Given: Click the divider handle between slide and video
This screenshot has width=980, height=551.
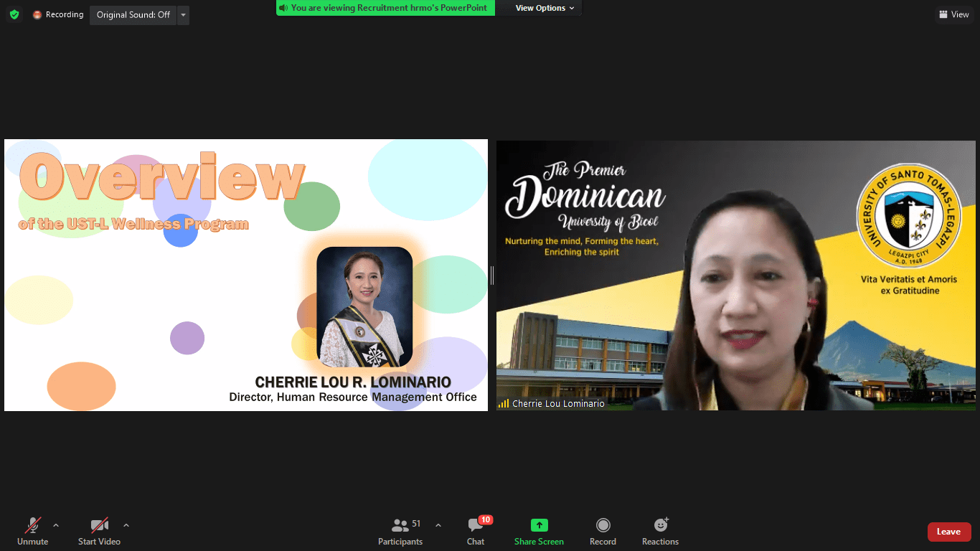Looking at the screenshot, I should pyautogui.click(x=492, y=275).
